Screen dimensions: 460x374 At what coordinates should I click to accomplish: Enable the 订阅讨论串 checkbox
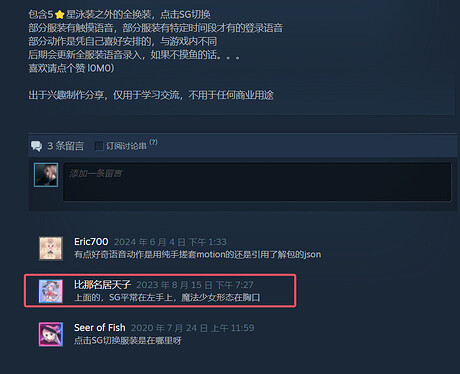click(99, 146)
